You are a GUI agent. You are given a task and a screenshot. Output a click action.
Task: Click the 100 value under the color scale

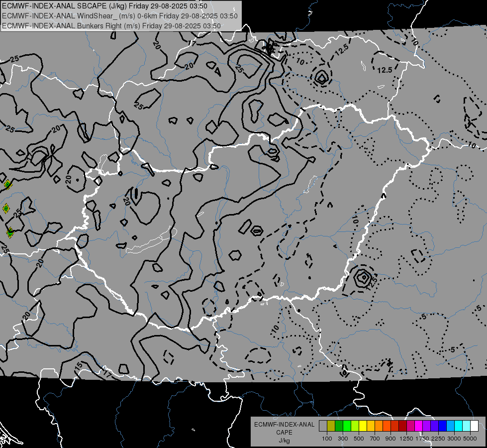tap(327, 439)
